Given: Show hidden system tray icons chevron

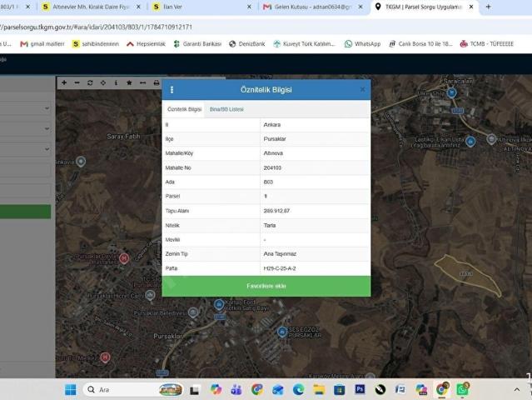Looking at the screenshot, I should click(517, 390).
